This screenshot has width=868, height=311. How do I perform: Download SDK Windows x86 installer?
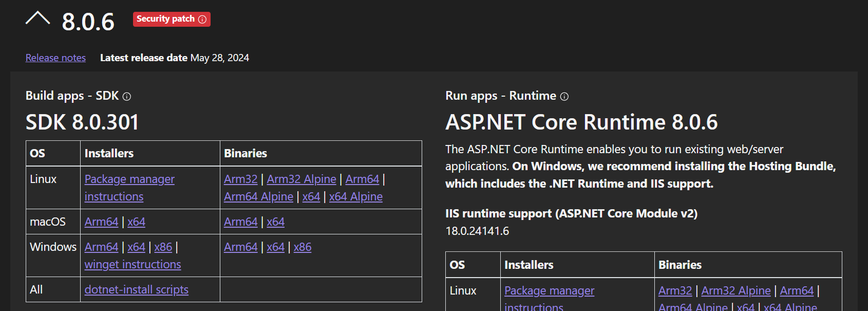(163, 247)
